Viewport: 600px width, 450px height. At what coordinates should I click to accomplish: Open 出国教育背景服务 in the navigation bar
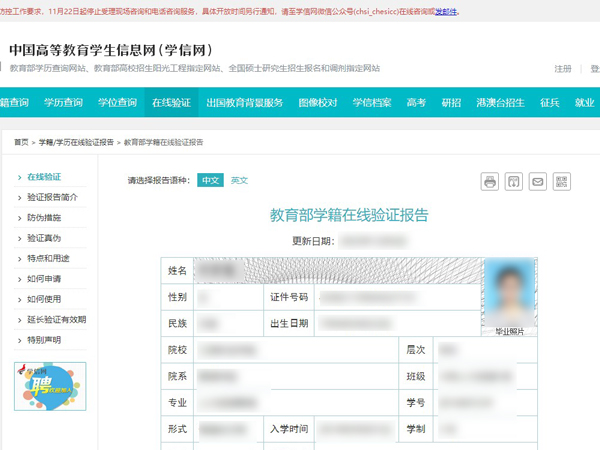[x=244, y=102]
